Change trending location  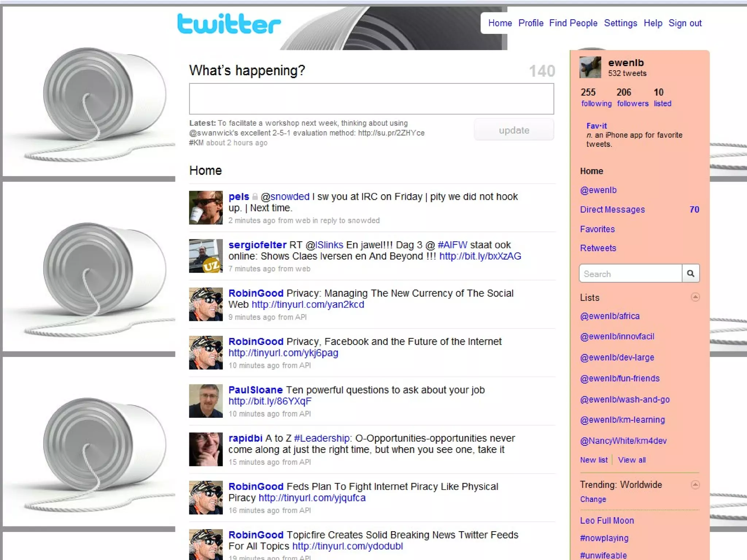tap(593, 499)
